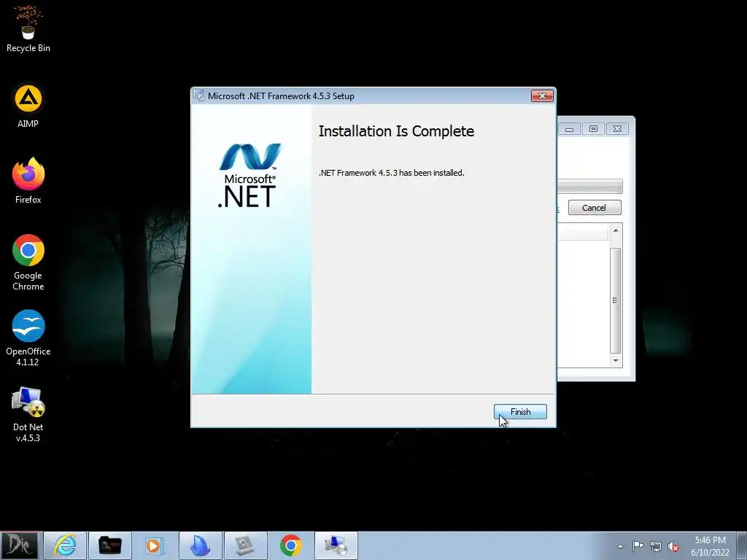This screenshot has height=560, width=747.
Task: Click the blue fin app icon in taskbar
Action: (x=200, y=545)
